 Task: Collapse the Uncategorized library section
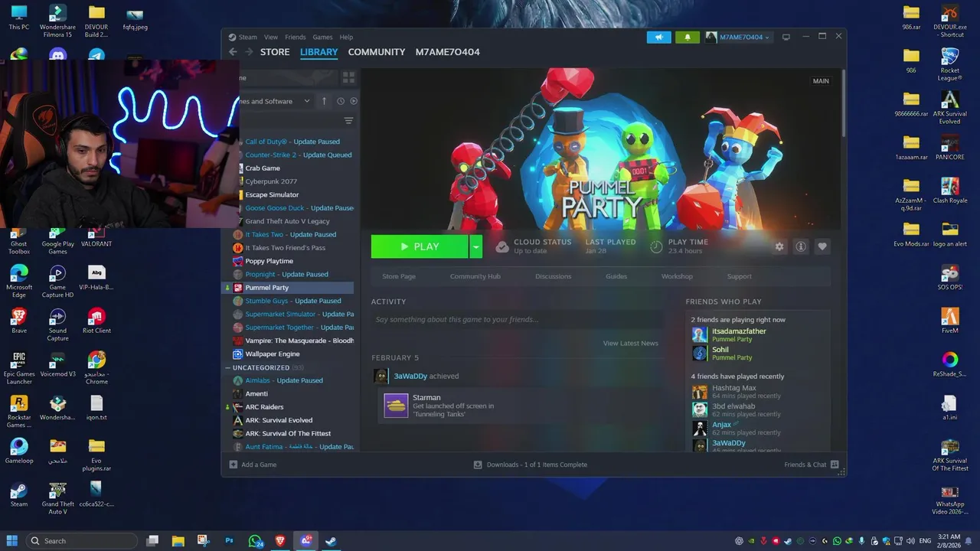point(228,367)
